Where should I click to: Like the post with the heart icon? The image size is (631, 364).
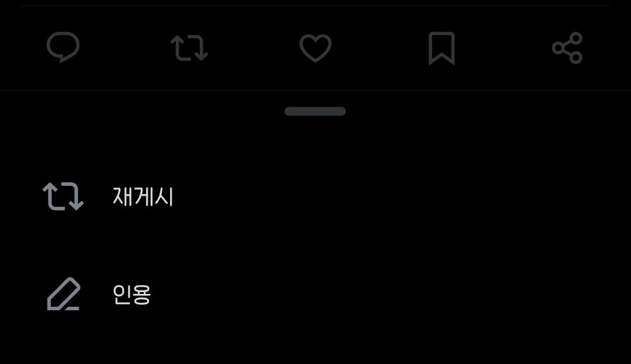click(315, 48)
